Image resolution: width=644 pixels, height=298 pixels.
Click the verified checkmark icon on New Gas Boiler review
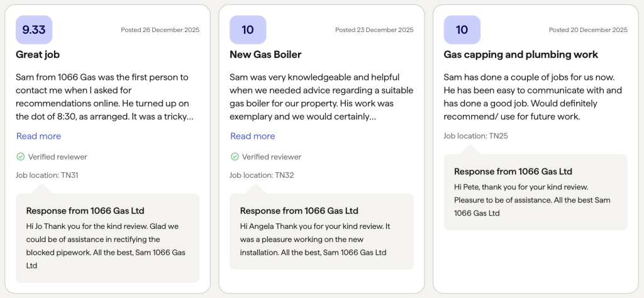coord(235,157)
